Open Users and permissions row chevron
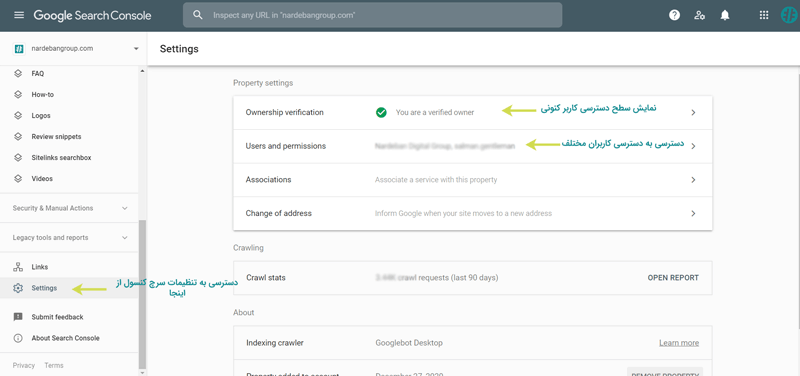 click(693, 146)
